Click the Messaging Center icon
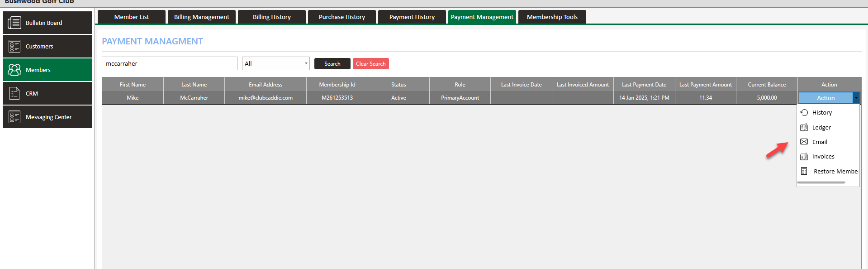 pyautogui.click(x=14, y=117)
